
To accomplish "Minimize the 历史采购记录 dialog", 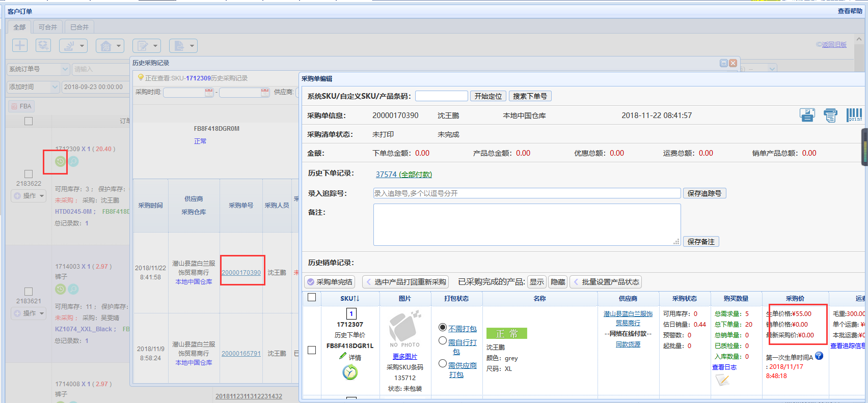I will coord(723,63).
